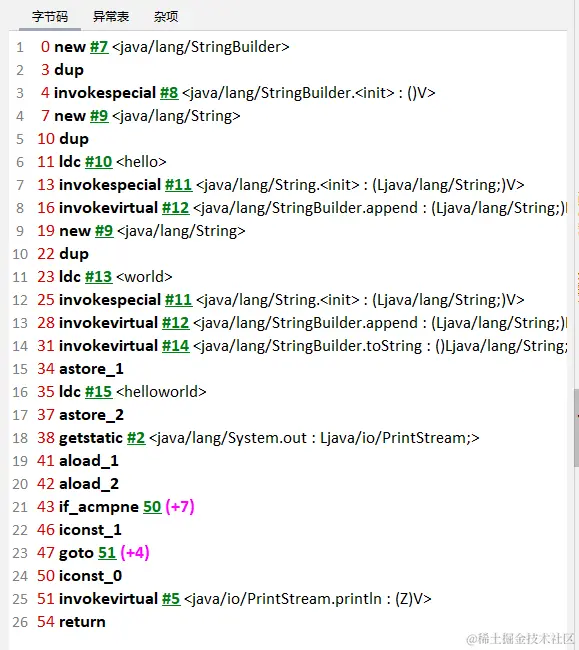579x650 pixels.
Task: Open the 异常表 tab
Action: (111, 17)
